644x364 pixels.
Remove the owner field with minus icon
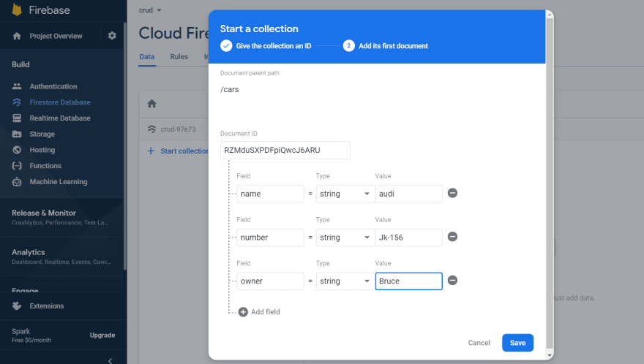coord(452,280)
